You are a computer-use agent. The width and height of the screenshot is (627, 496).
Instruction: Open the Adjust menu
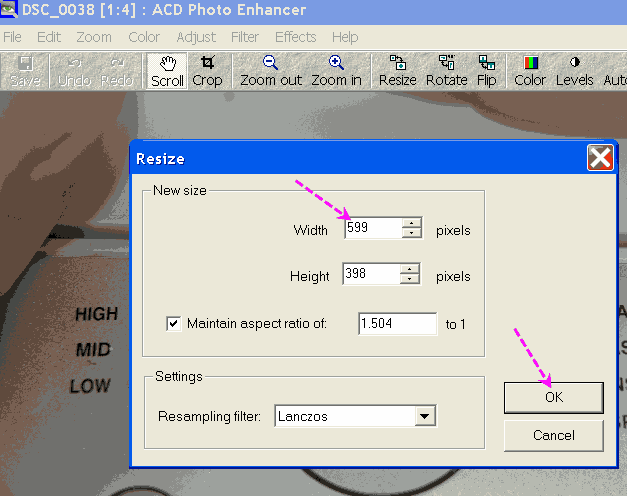(196, 37)
